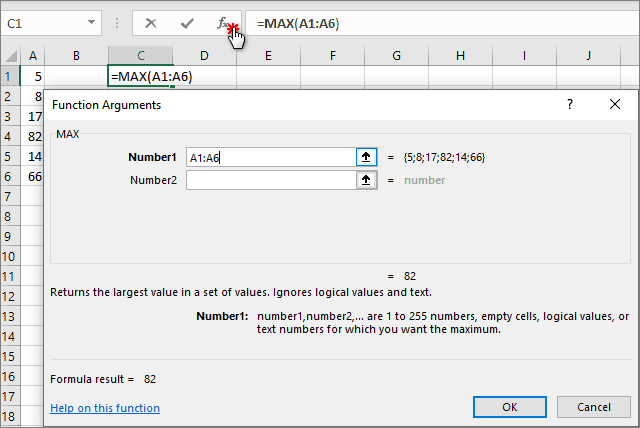
Task: Select column G header
Action: tap(396, 55)
